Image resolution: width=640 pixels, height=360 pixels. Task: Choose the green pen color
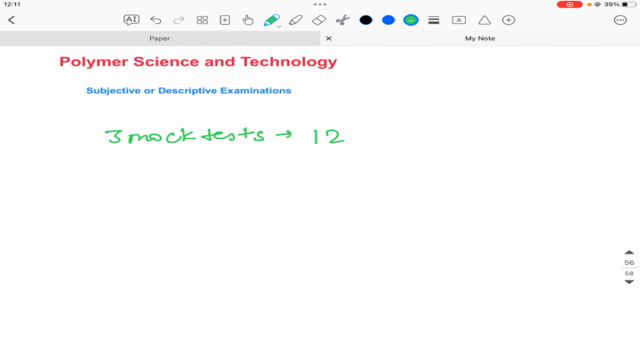(411, 20)
